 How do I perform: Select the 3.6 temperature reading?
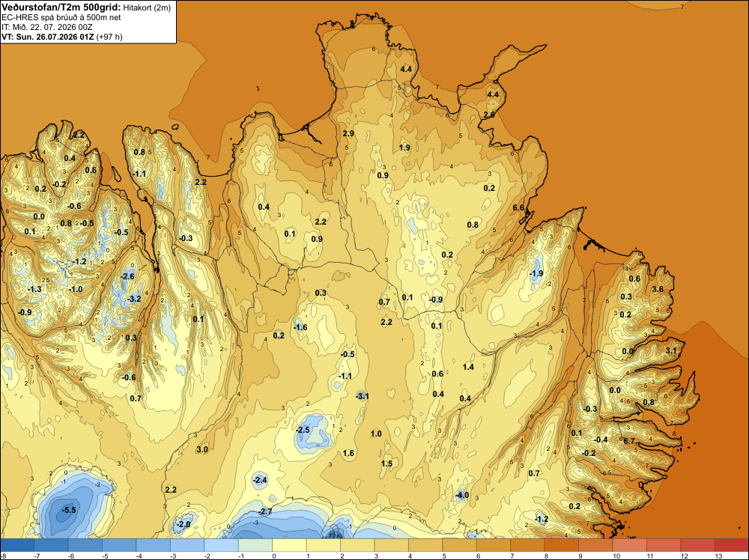pyautogui.click(x=658, y=289)
